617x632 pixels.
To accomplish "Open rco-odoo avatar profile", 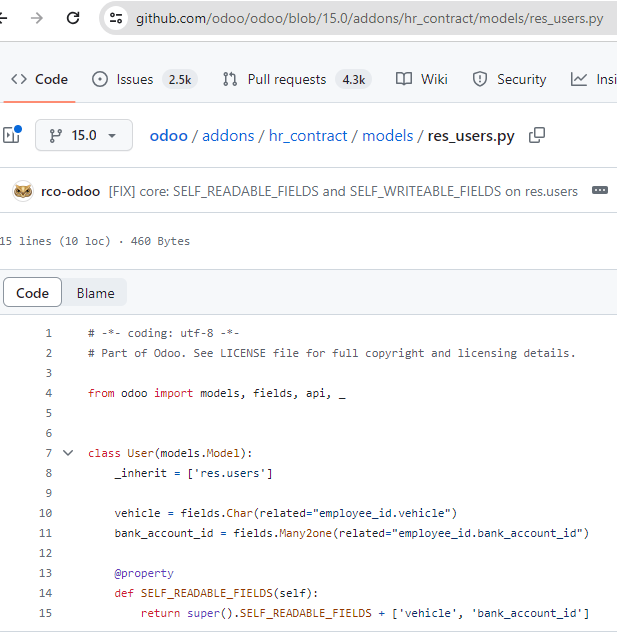I will (23, 191).
